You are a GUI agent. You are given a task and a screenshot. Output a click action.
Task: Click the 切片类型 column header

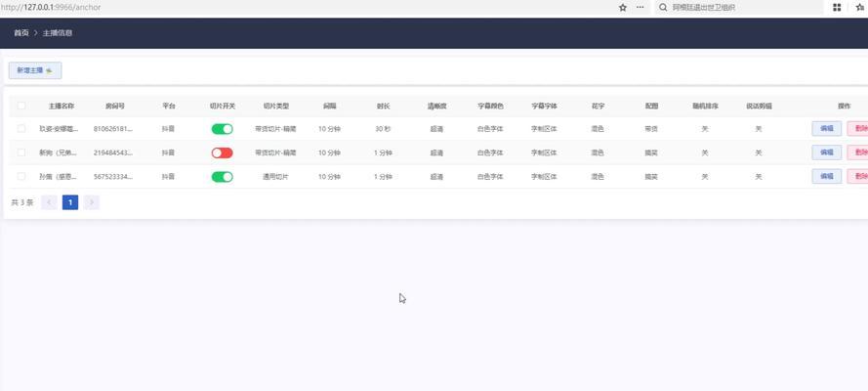coord(275,106)
